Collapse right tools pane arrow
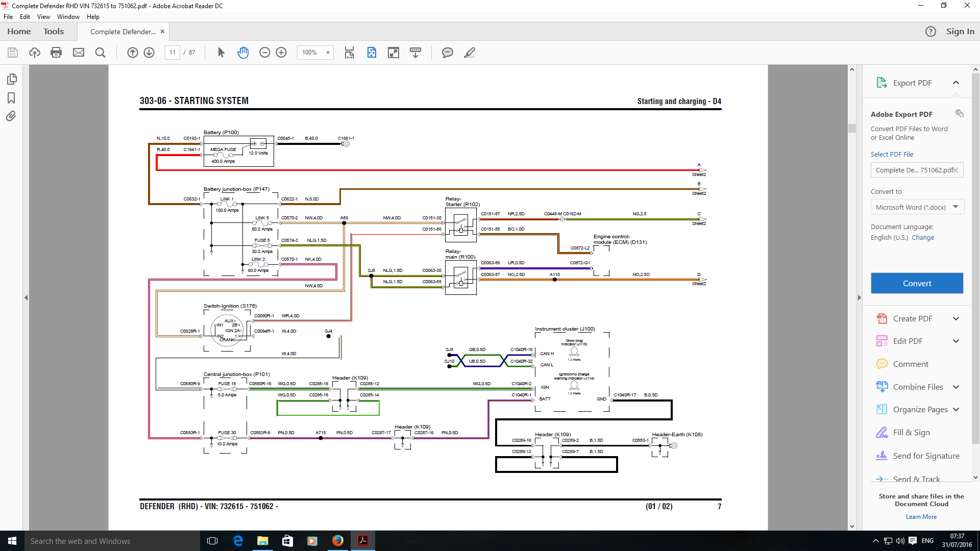The height and width of the screenshot is (551, 980). [859, 297]
